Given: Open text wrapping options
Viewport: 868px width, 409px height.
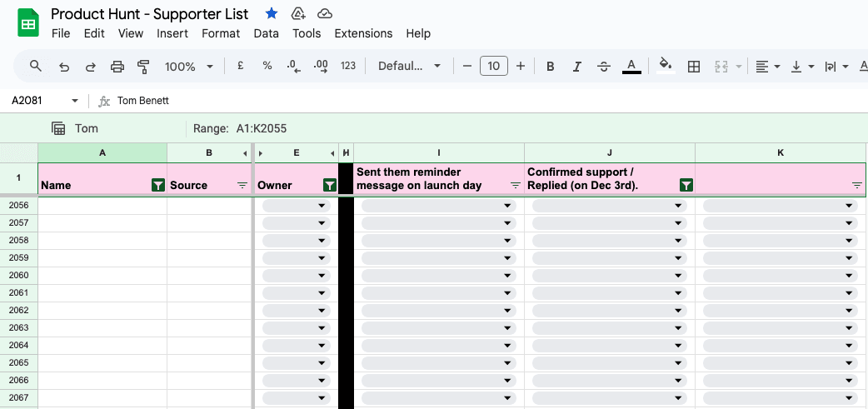Looking at the screenshot, I should click(x=836, y=67).
